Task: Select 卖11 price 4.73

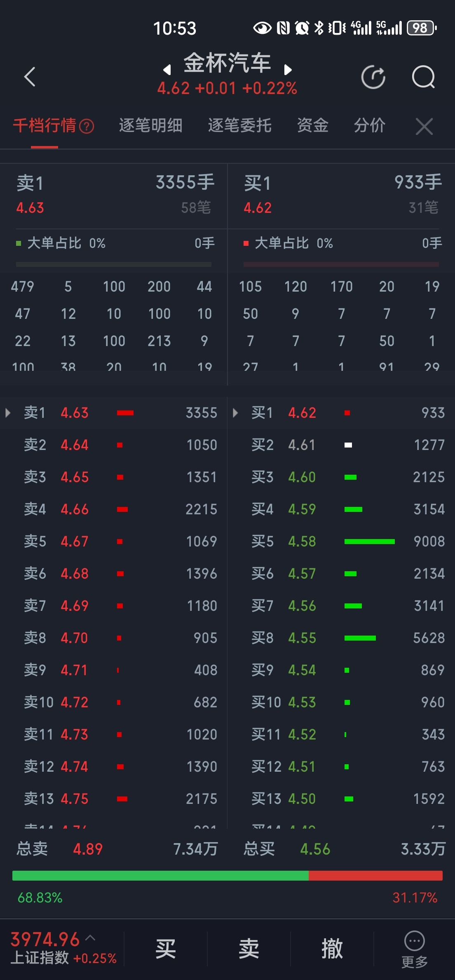Action: [x=75, y=735]
